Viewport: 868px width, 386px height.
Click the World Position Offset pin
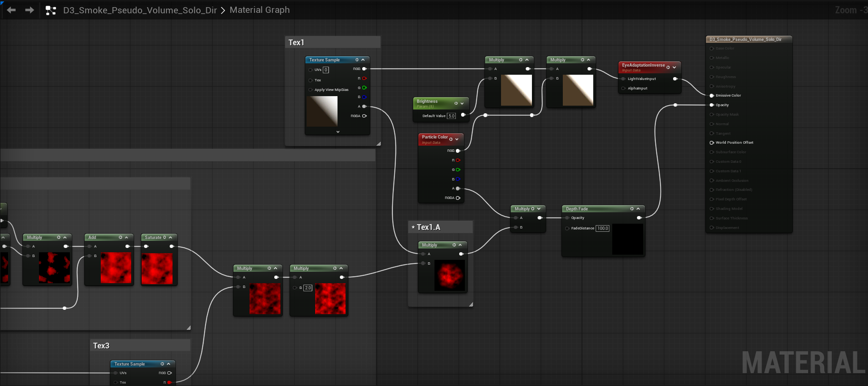pyautogui.click(x=712, y=142)
